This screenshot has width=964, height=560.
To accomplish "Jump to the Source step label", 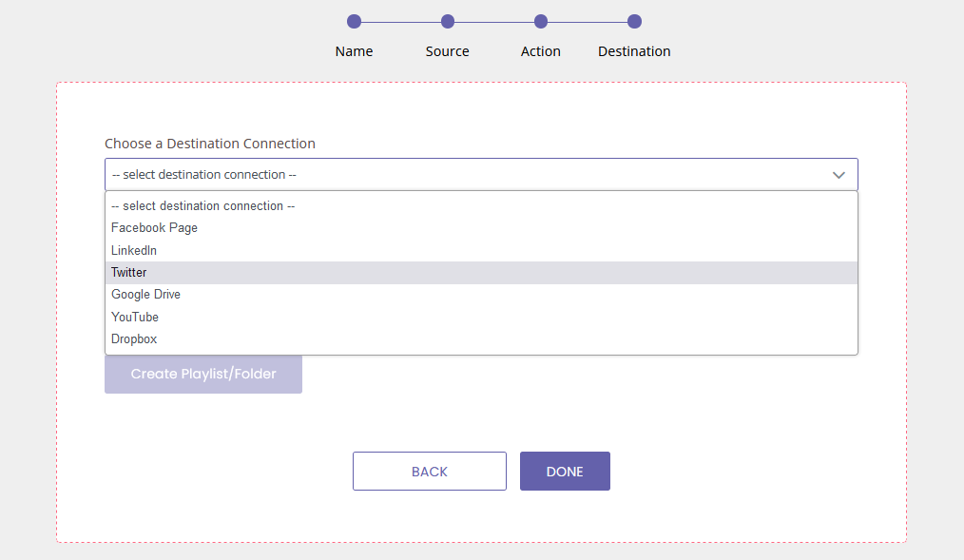I will 448,51.
